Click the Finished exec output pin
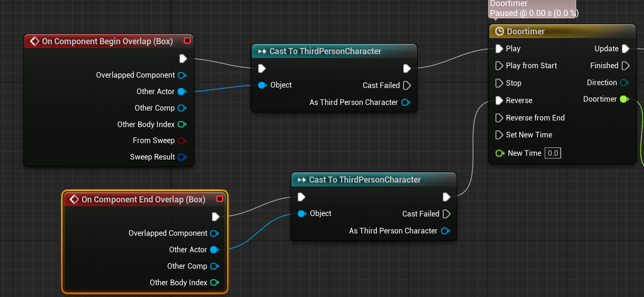The width and height of the screenshot is (644, 297). coord(626,65)
